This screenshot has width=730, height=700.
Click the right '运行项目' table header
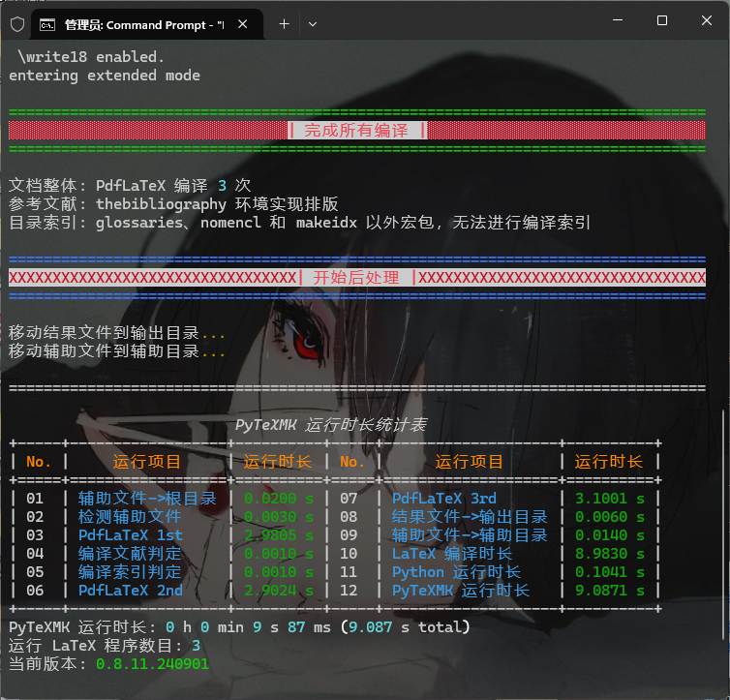(x=470, y=462)
